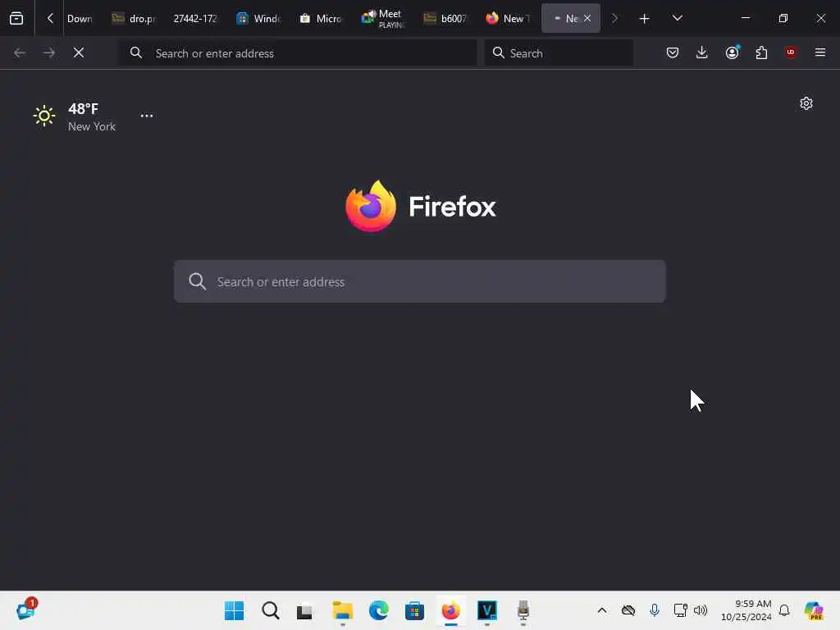Switch to the Meet playing tab
Image resolution: width=840 pixels, height=630 pixels.
click(383, 18)
